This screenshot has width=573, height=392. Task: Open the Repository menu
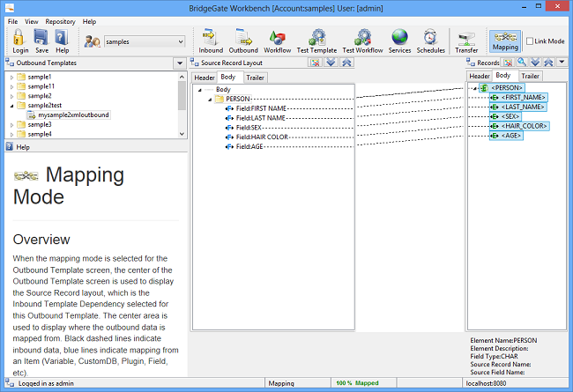(x=60, y=21)
